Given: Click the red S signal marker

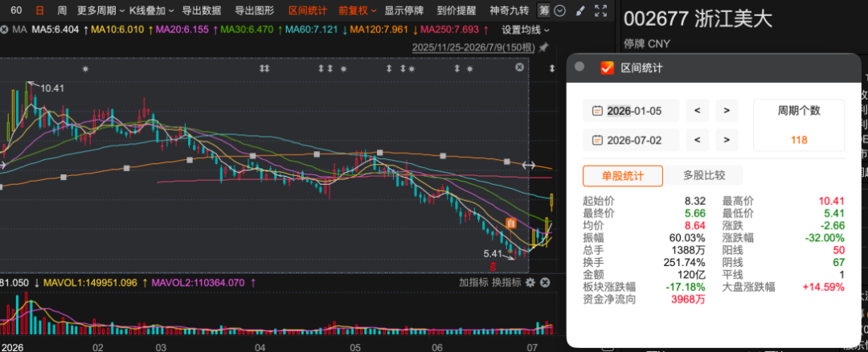Looking at the screenshot, I should [493, 267].
